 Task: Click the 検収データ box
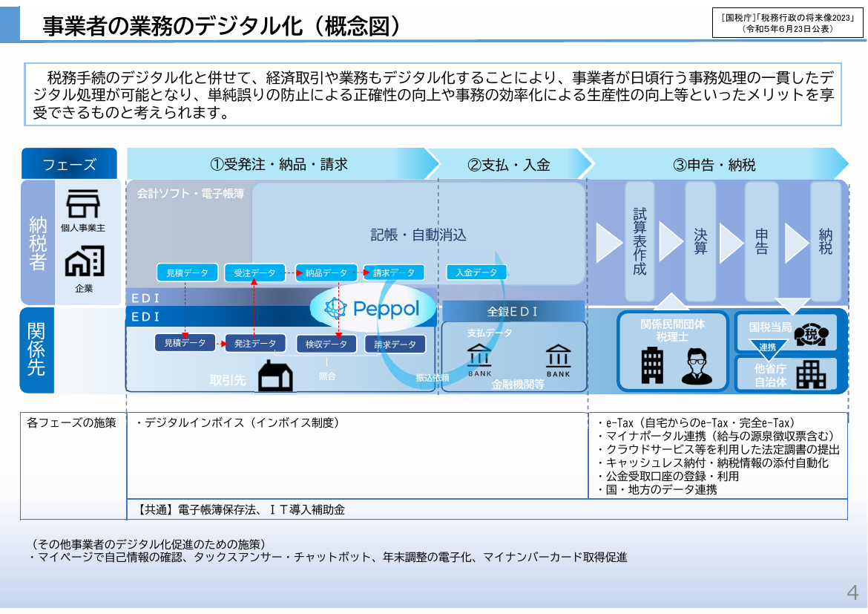tap(326, 344)
